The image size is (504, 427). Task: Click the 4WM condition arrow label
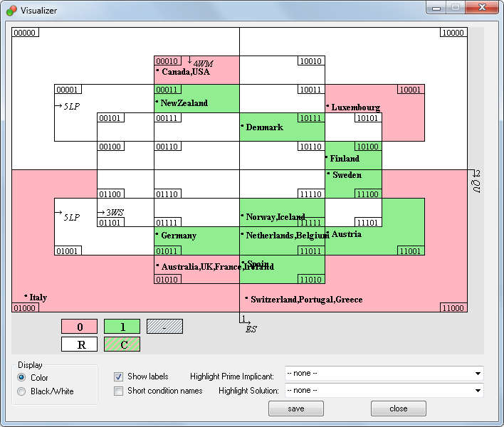(x=200, y=63)
